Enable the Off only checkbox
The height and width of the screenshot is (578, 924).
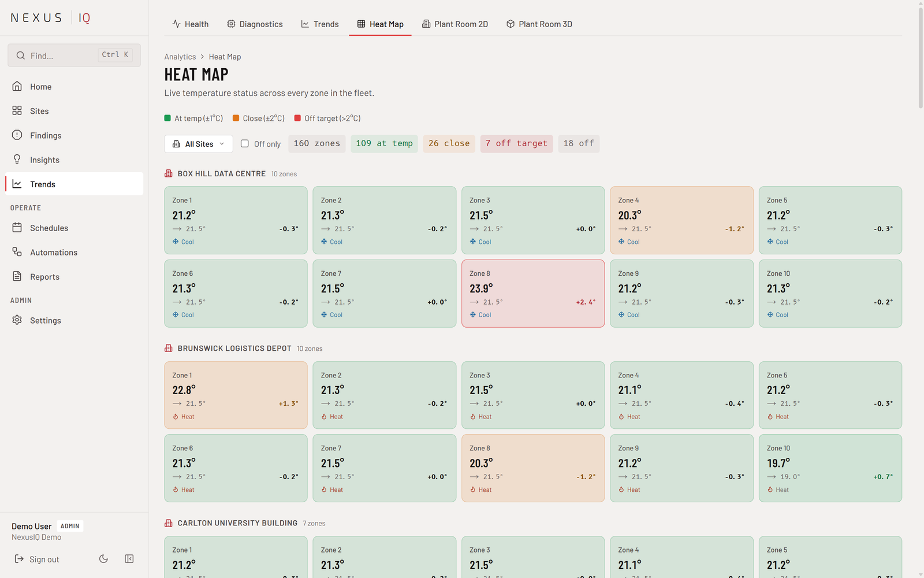pos(245,143)
